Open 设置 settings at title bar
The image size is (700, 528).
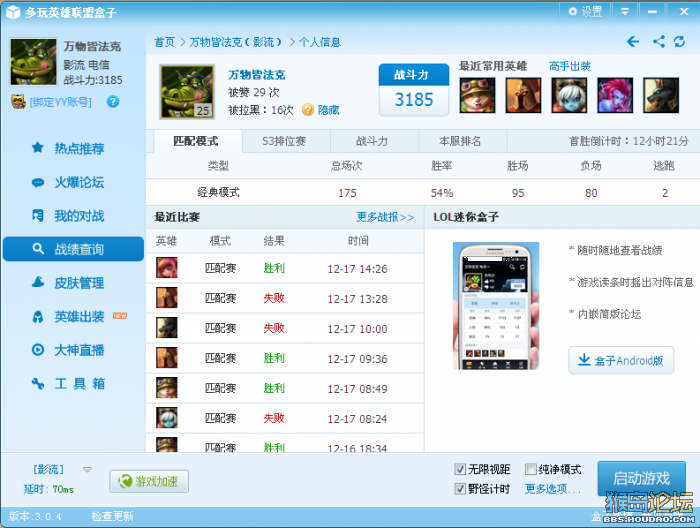tap(585, 12)
